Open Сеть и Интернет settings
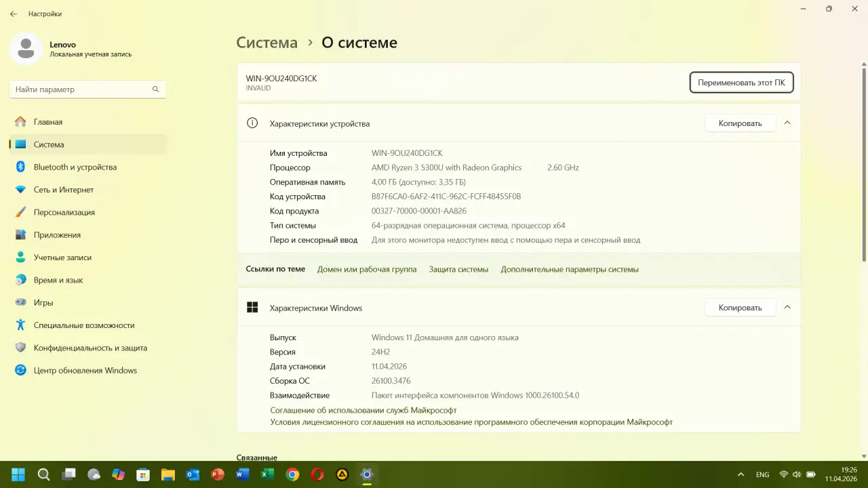This screenshot has width=868, height=488. tap(64, 189)
